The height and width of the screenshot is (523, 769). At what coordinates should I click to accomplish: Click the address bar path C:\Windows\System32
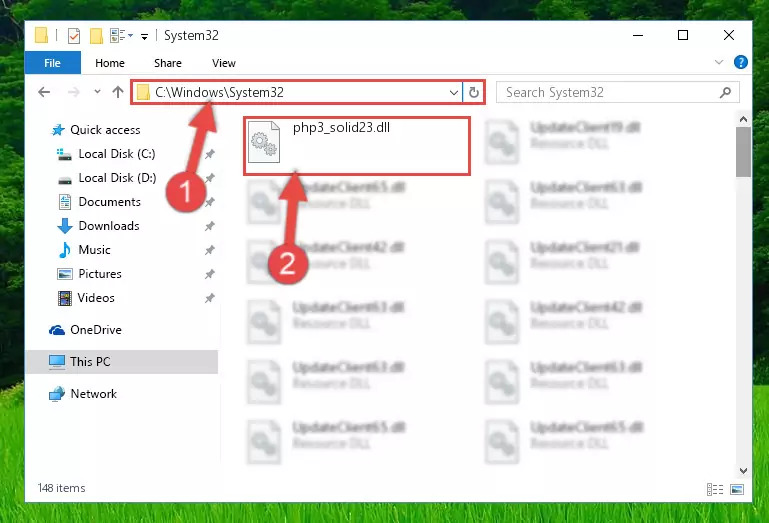click(x=219, y=92)
